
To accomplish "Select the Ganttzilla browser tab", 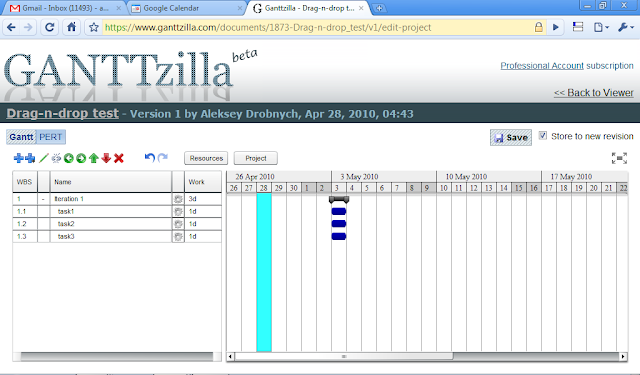I will pos(308,8).
